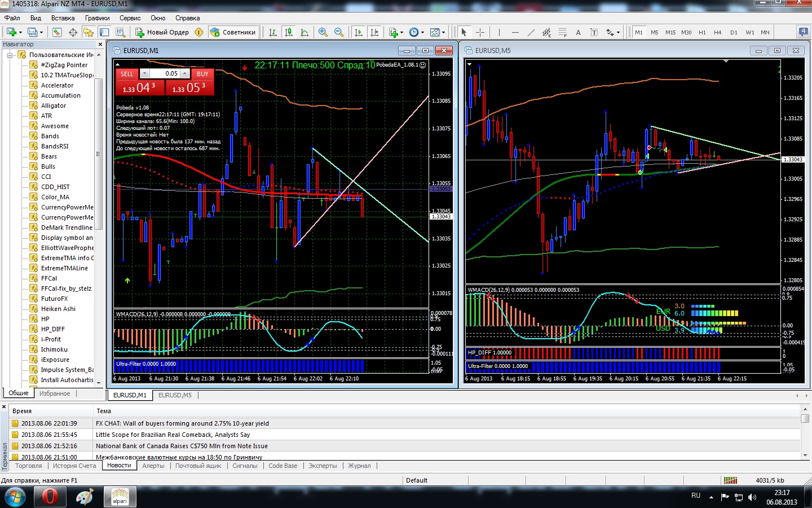Viewport: 812px width, 508px height.
Task: Sort news by the Время column header
Action: (x=51, y=411)
